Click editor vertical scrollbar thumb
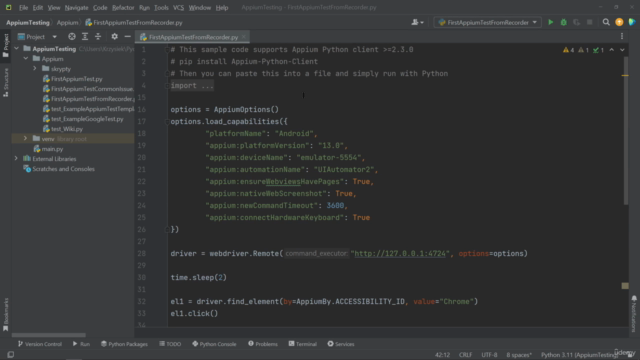This screenshot has width=640, height=360. click(x=625, y=131)
